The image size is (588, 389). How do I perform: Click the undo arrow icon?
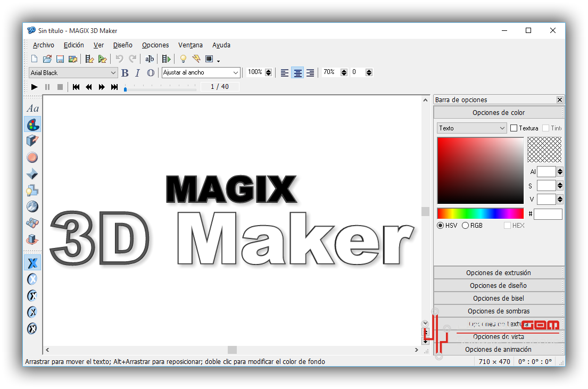coord(119,59)
